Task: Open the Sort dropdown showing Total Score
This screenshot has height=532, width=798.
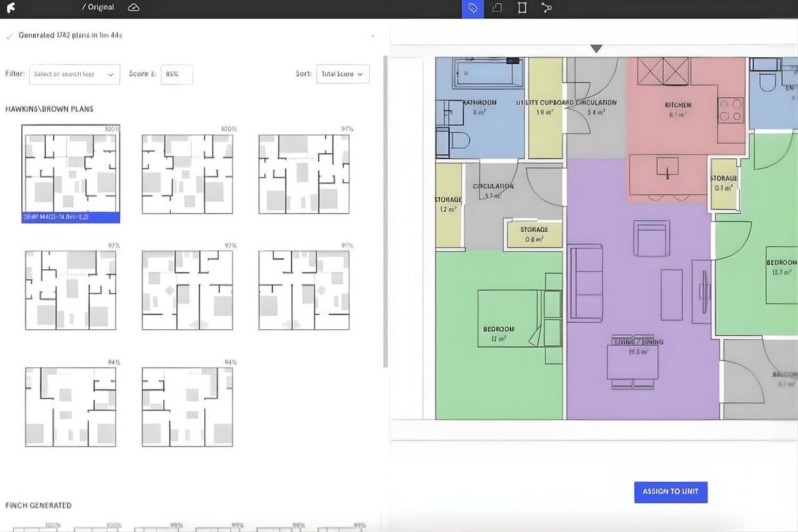Action: 342,74
